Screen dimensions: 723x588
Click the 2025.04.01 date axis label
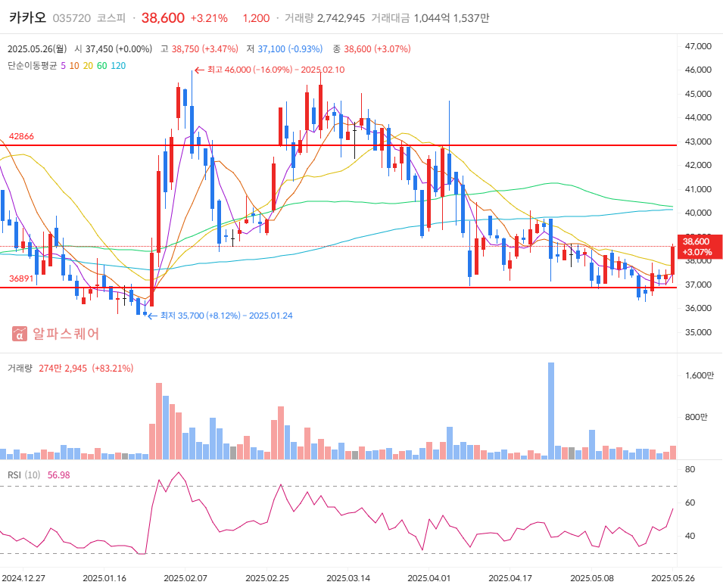click(x=429, y=578)
